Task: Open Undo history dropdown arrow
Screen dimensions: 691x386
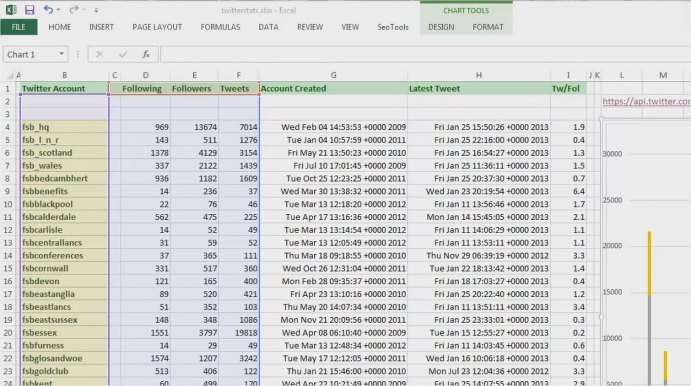Action: 59,10
